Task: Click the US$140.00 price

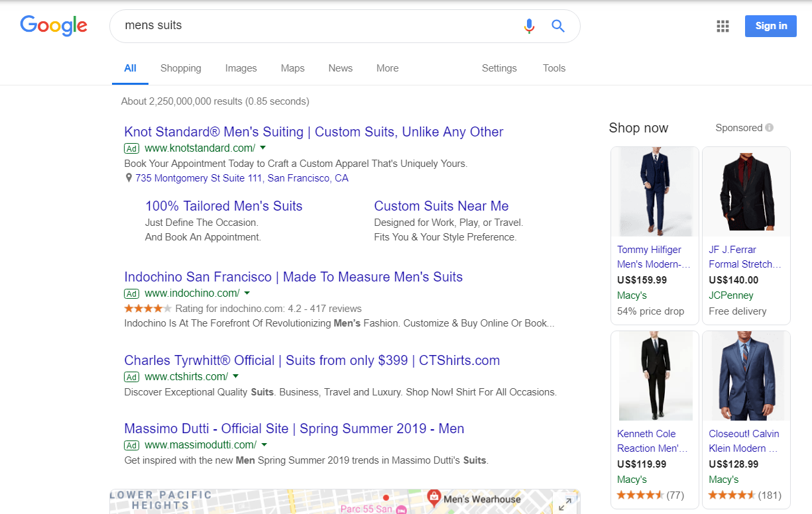Action: [x=733, y=280]
